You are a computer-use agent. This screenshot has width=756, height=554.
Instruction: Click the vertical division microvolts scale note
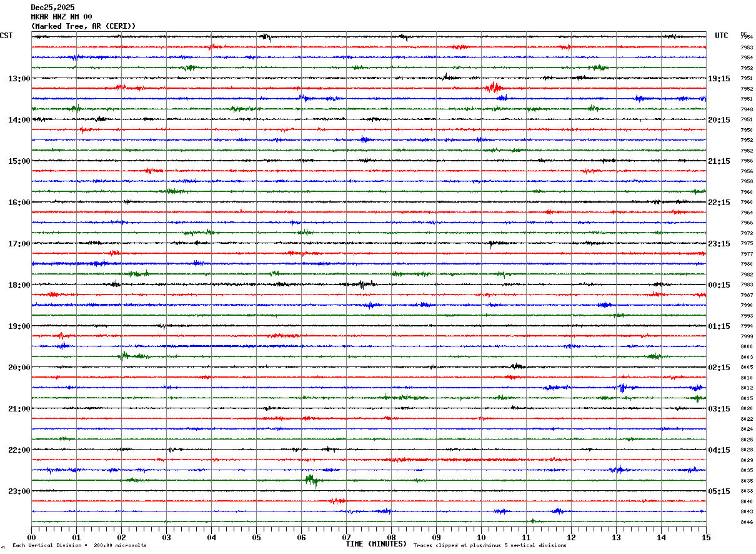tap(79, 545)
